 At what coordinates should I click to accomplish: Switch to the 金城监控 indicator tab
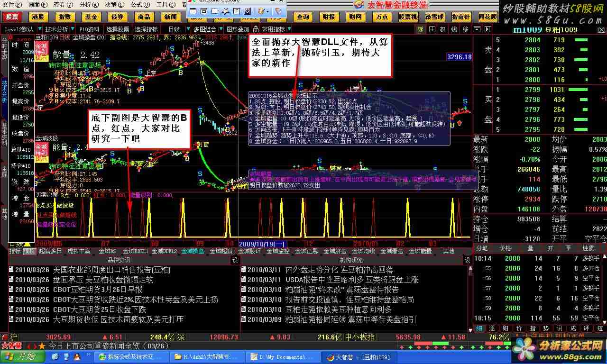pyautogui.click(x=278, y=251)
